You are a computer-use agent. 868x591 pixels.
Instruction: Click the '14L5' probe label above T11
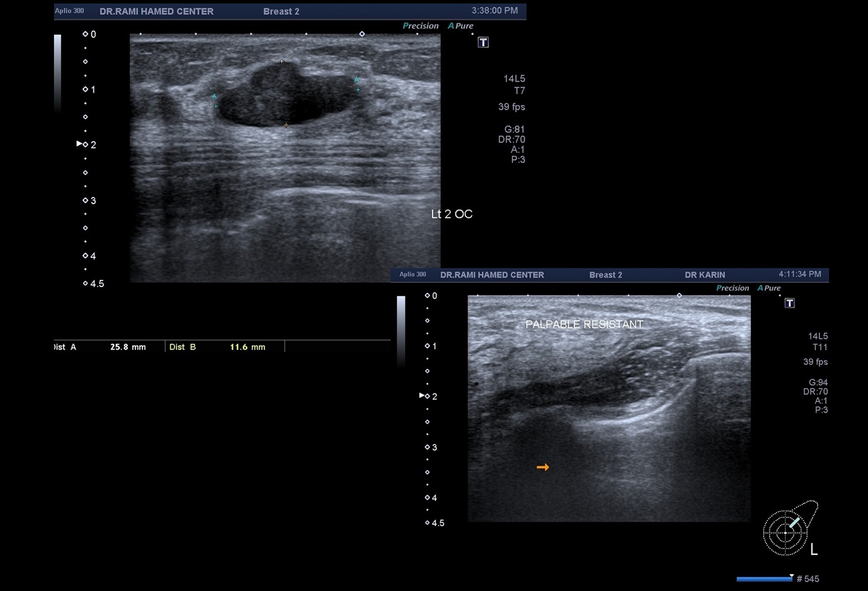[x=818, y=336]
